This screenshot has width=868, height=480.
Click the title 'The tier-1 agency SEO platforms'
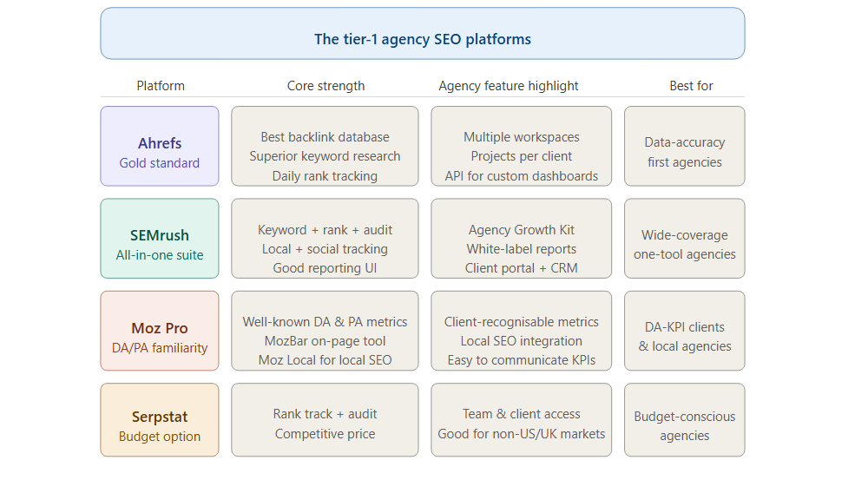(423, 39)
